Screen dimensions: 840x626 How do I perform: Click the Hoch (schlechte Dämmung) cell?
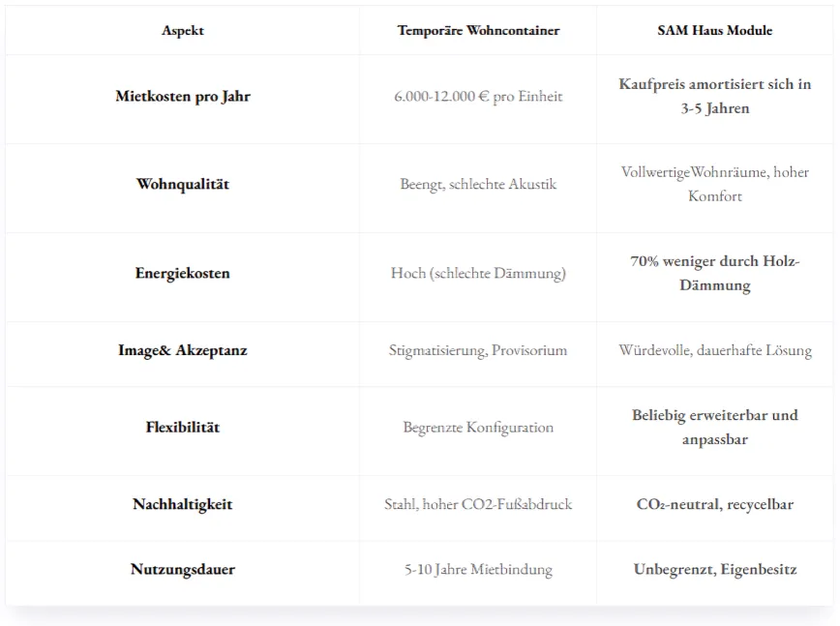[x=478, y=273]
